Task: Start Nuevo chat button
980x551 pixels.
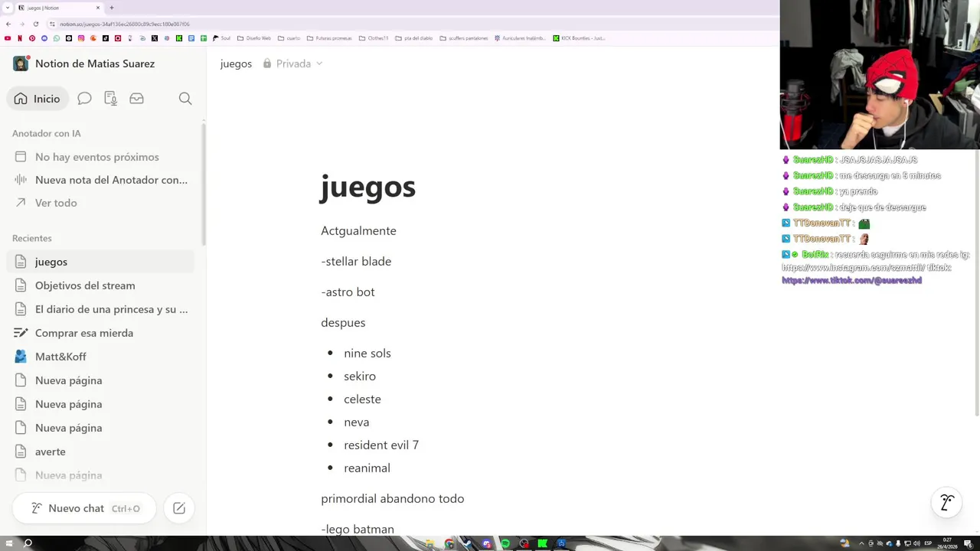Action: [x=84, y=508]
